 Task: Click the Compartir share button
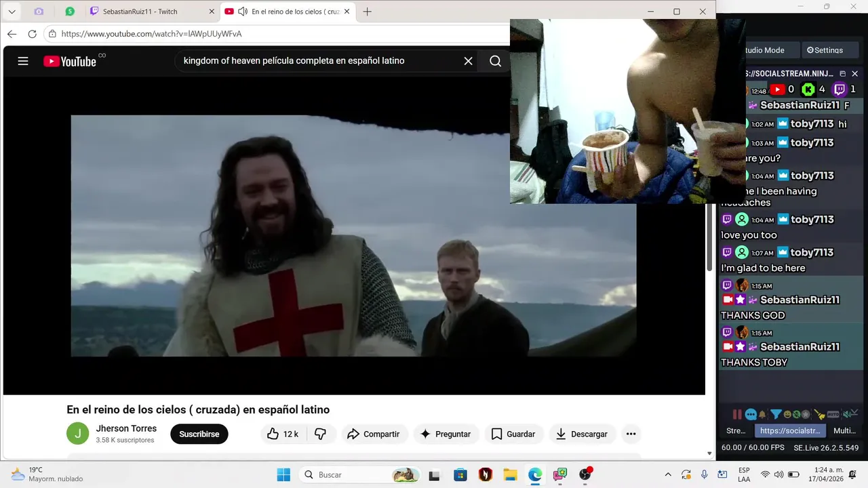point(373,434)
